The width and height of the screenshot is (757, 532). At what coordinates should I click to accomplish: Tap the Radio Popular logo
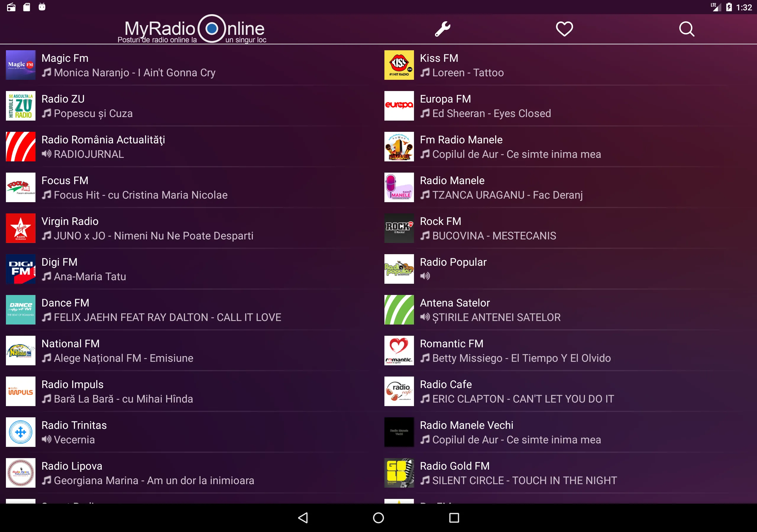(x=399, y=269)
